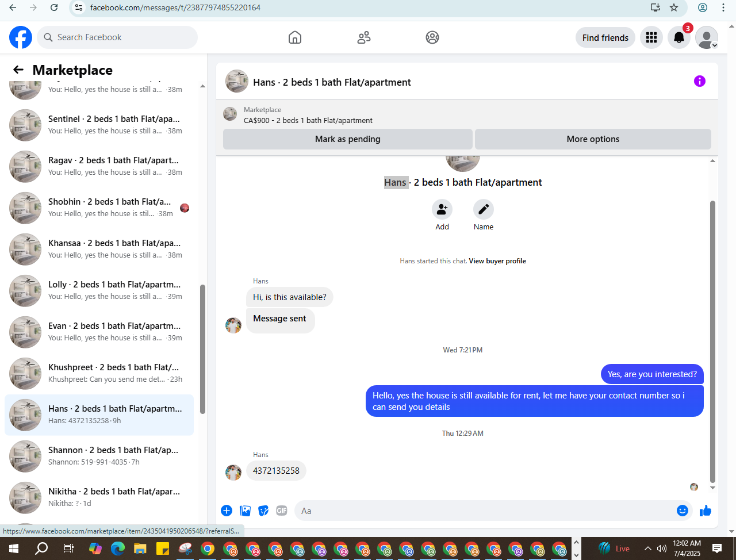This screenshot has height=560, width=736.
Task: Click the 'Yes, are you interested?' message
Action: tap(652, 374)
